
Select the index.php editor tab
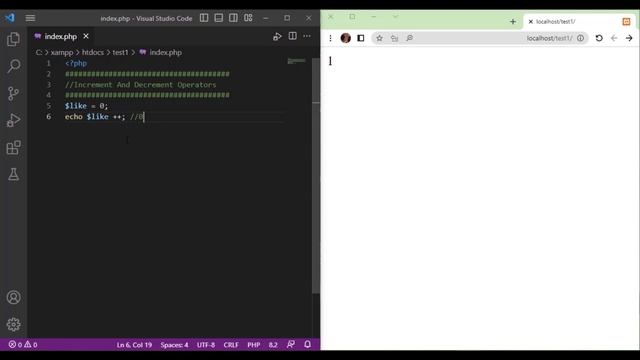(61, 36)
